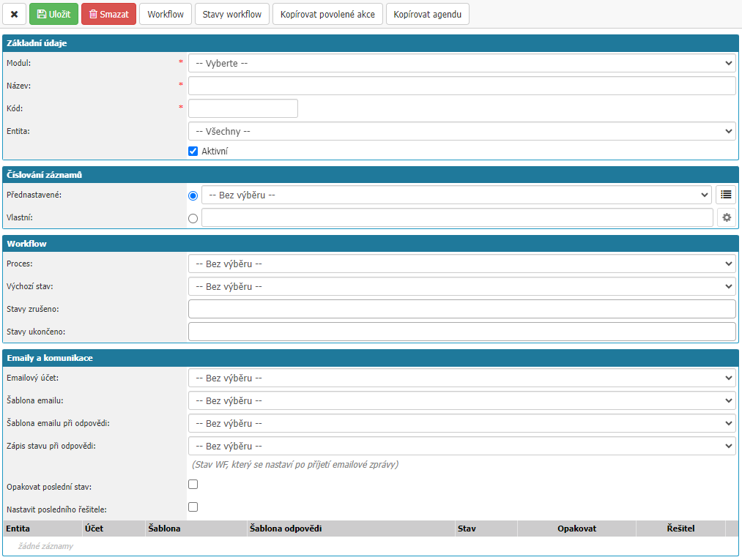Open the Workflow toolbar button
Viewport: 742px width, 560px height.
[166, 14]
